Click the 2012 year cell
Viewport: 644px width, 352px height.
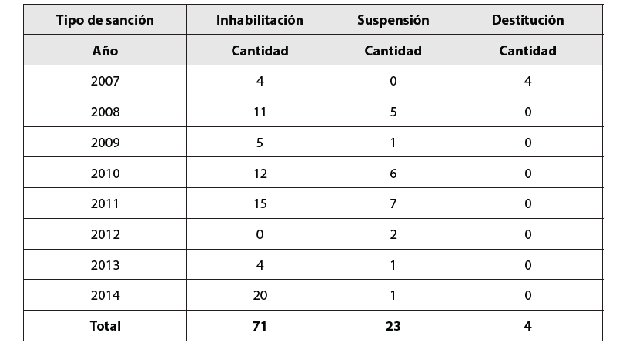(105, 234)
